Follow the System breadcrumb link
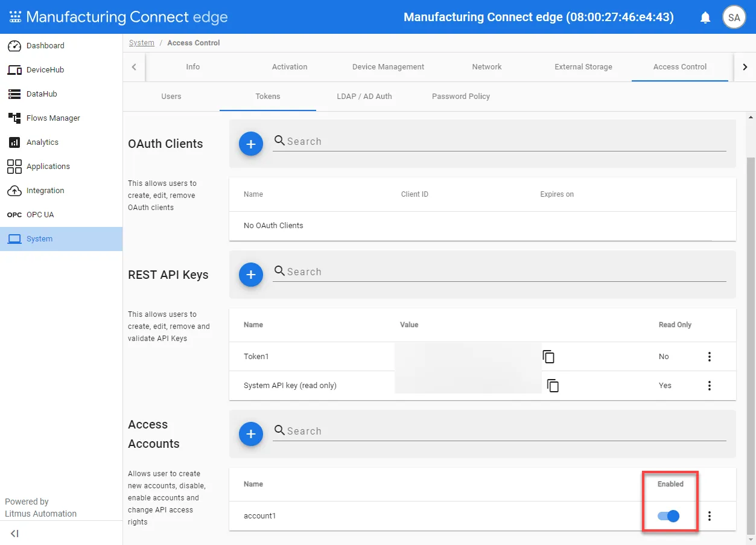The height and width of the screenshot is (545, 756). (x=142, y=43)
